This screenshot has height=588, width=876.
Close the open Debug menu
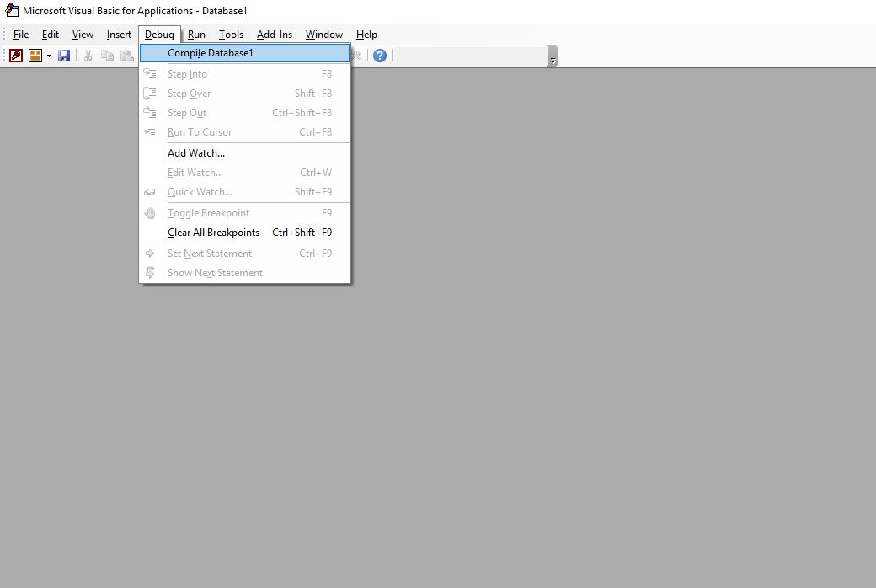pos(160,35)
